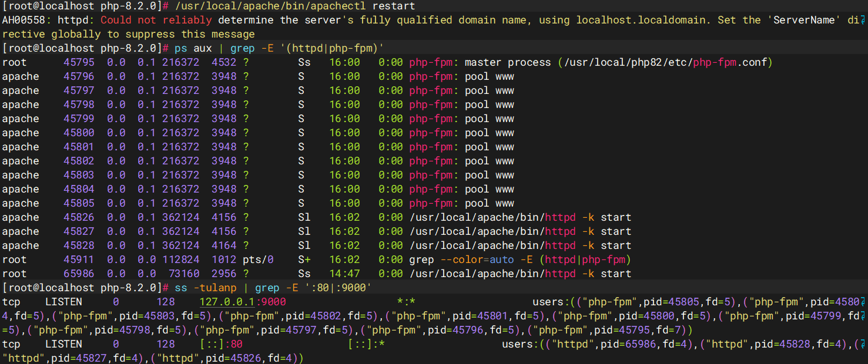Click PID 45826 of httpd process
This screenshot has height=364, width=868.
pos(79,217)
